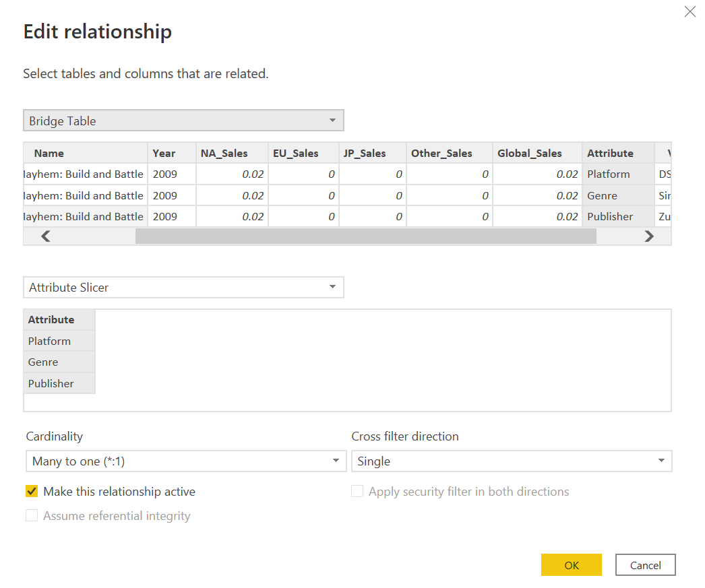The width and height of the screenshot is (705, 588).
Task: Click Platform cell in Attribute Slicer preview
Action: pos(50,341)
